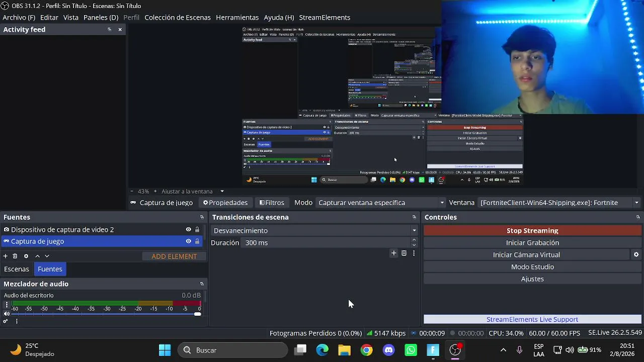Open the Ayuda (H) menu
Viewport: 644px width, 362px height.
pyautogui.click(x=279, y=18)
